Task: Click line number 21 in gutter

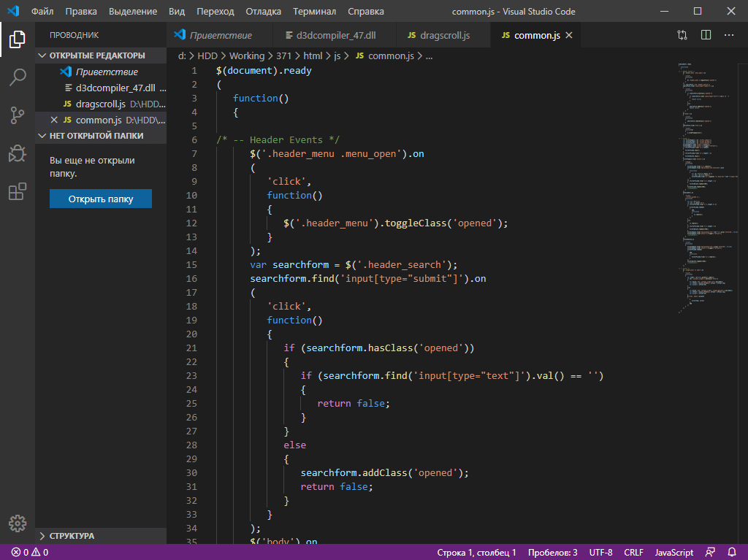Action: pos(191,348)
